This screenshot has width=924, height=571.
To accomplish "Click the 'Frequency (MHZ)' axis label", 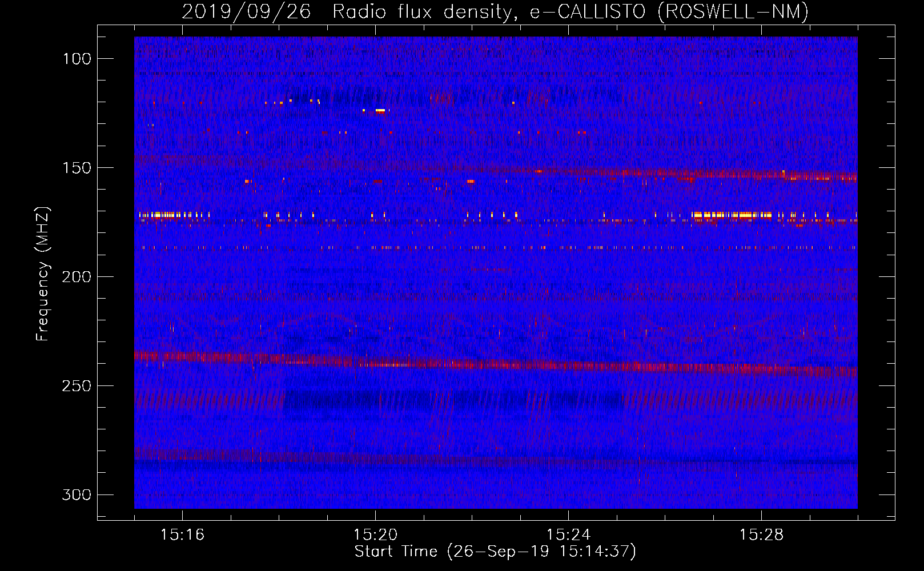I will [x=43, y=274].
